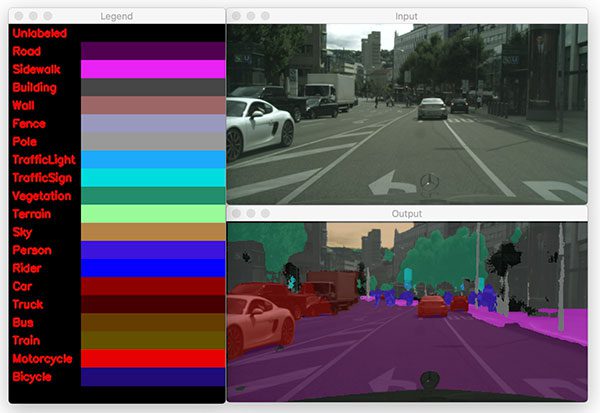
Task: Click the Bicycle legend label
Action: pyautogui.click(x=32, y=377)
